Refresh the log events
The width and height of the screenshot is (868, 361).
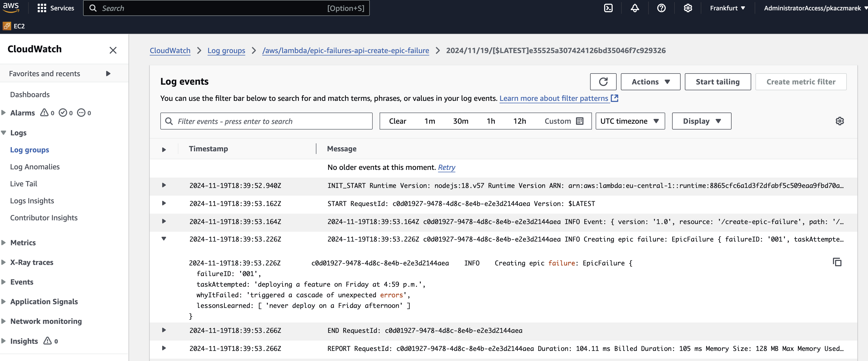[603, 81]
